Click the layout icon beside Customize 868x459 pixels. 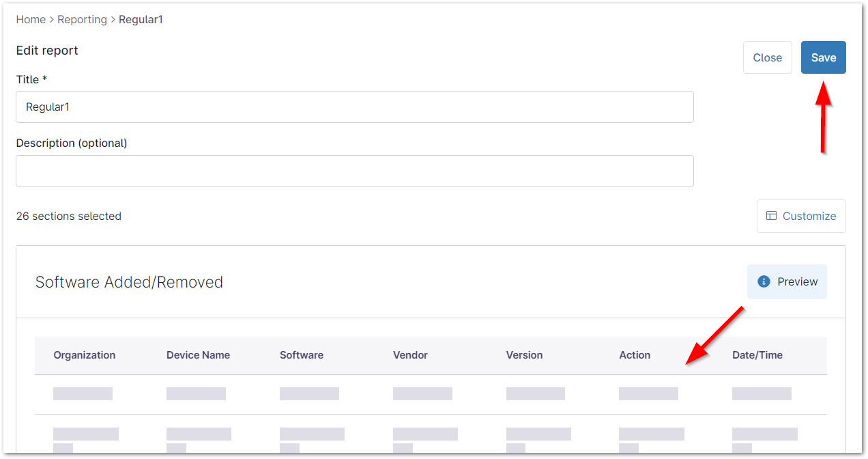(771, 216)
